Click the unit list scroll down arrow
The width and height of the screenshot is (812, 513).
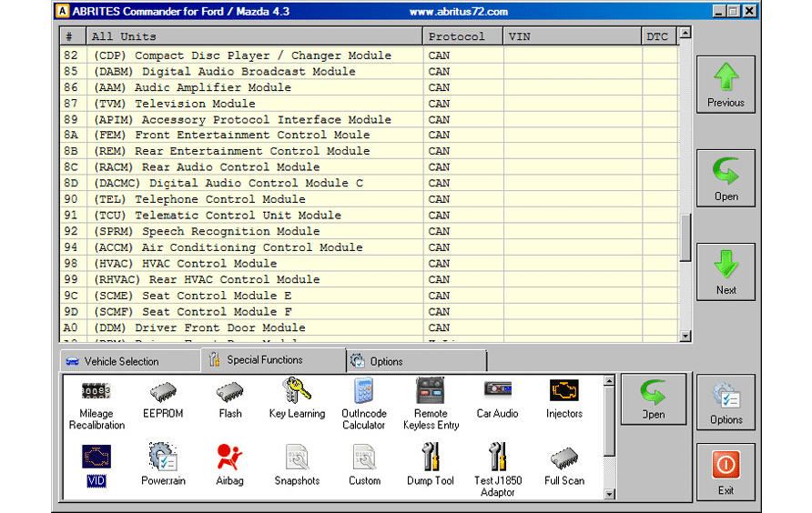point(685,336)
